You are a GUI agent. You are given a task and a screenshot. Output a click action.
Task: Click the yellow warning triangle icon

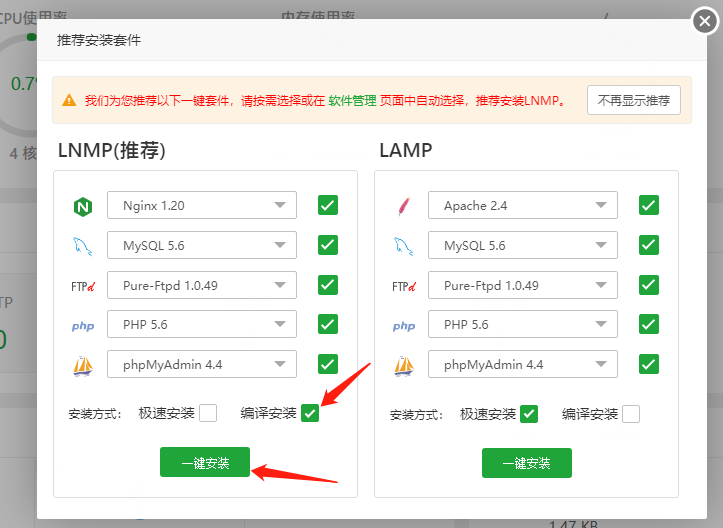point(69,100)
